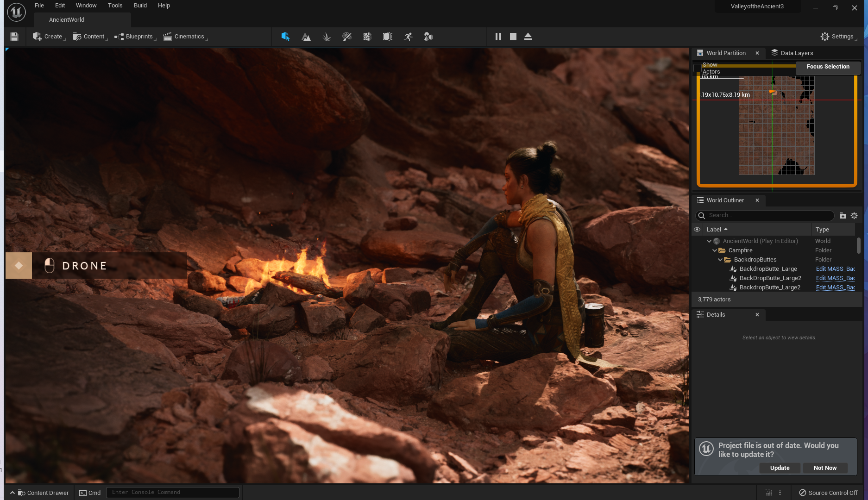Click the Enter Console Command field
The height and width of the screenshot is (500, 868).
[173, 493]
